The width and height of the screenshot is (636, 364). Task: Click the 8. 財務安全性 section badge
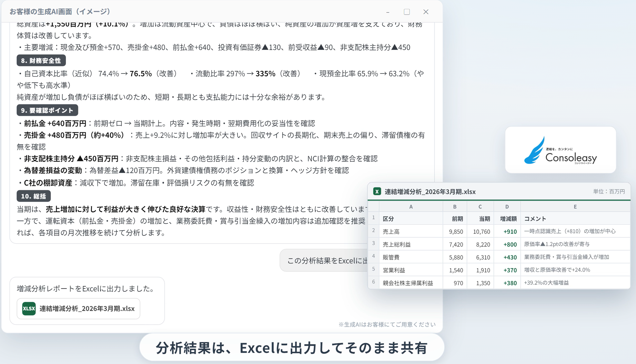pyautogui.click(x=41, y=60)
